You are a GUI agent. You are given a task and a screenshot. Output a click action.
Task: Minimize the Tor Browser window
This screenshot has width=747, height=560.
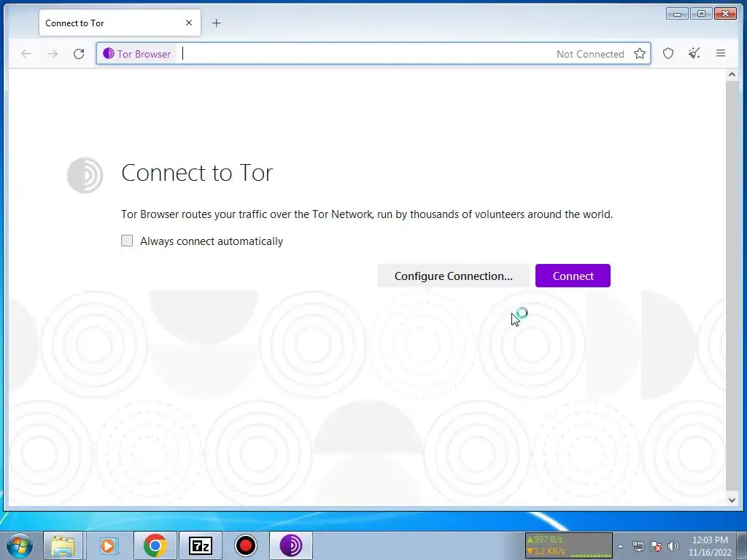tap(677, 14)
